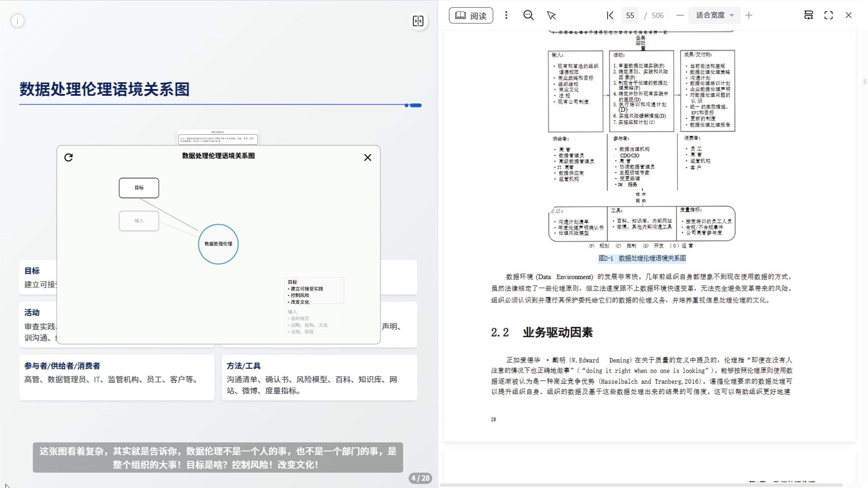Click the 阅读 reading mode button
This screenshot has width=868, height=488.
coord(471,15)
